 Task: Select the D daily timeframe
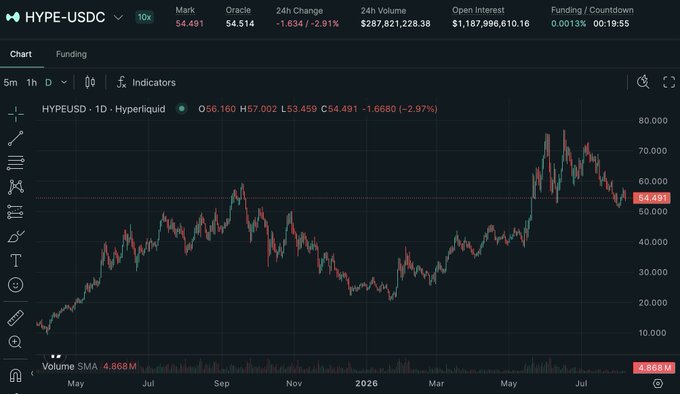(x=49, y=82)
